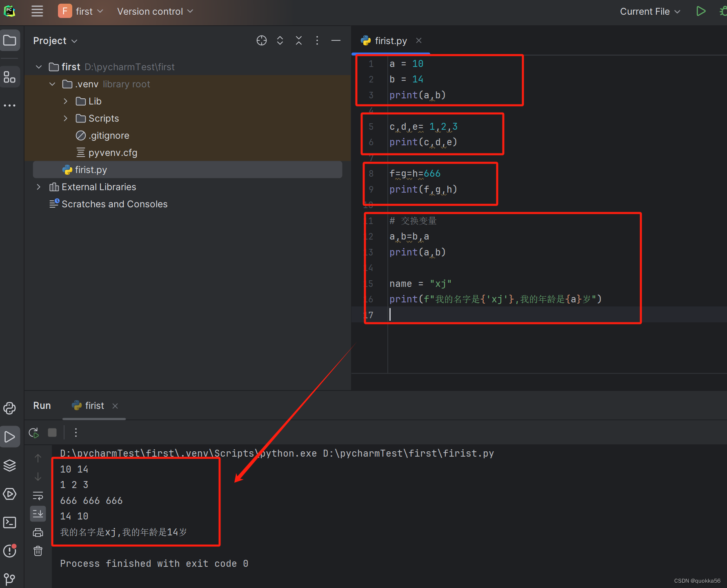The height and width of the screenshot is (588, 727).
Task: Open Current File run configuration dropdown
Action: [650, 11]
